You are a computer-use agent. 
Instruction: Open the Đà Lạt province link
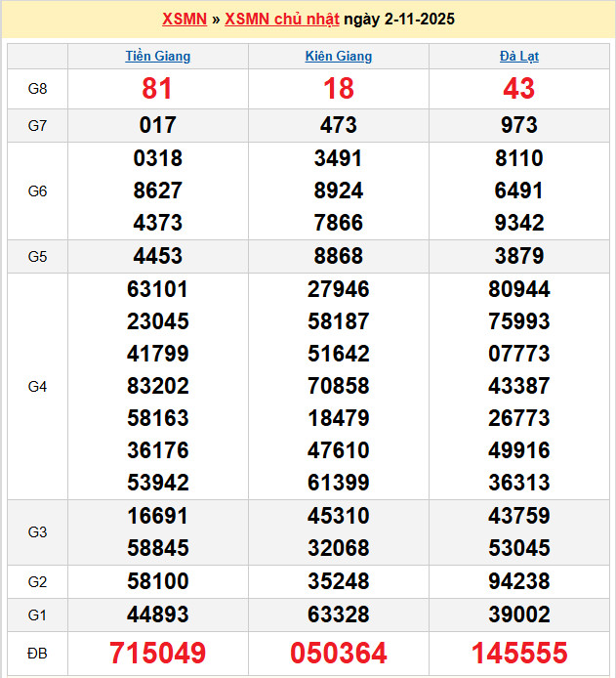point(518,57)
